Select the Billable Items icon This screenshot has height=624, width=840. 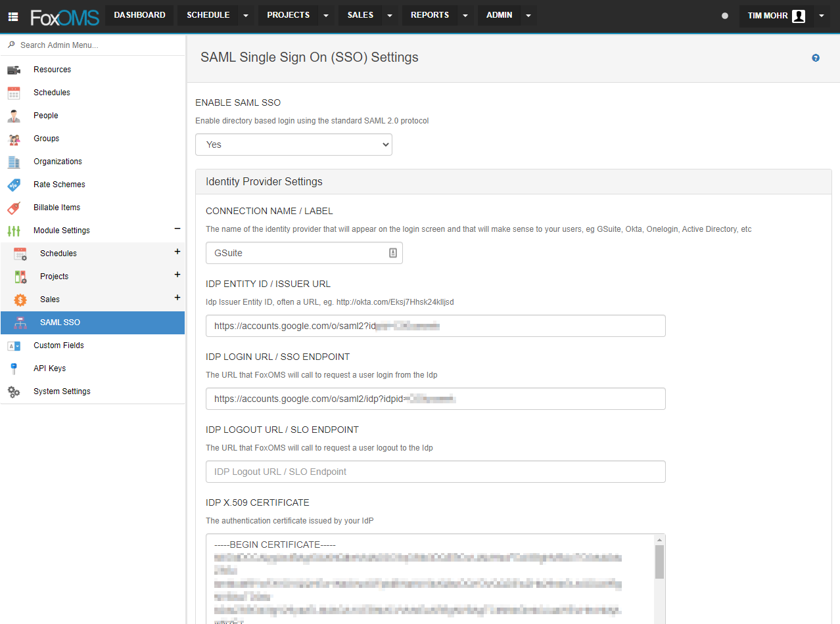point(14,207)
